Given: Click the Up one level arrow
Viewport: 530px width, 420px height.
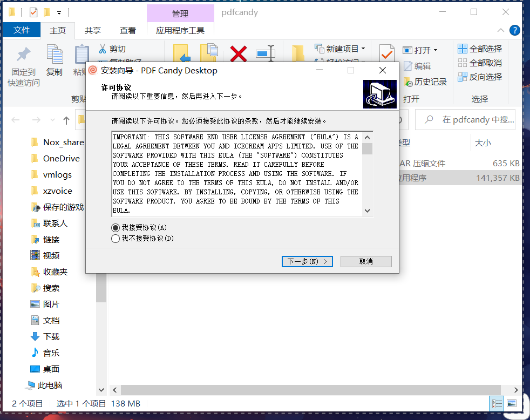Looking at the screenshot, I should pyautogui.click(x=66, y=120).
